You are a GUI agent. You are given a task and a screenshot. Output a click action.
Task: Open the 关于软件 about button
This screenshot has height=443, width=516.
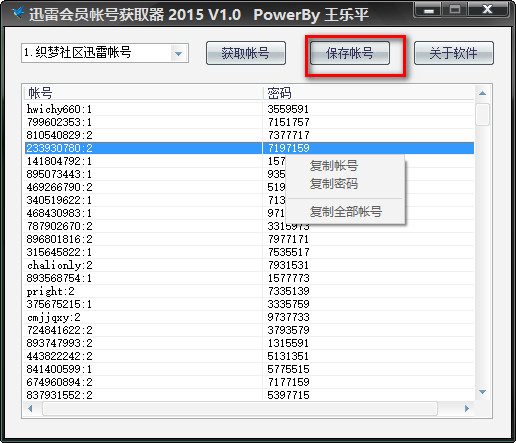[x=454, y=53]
